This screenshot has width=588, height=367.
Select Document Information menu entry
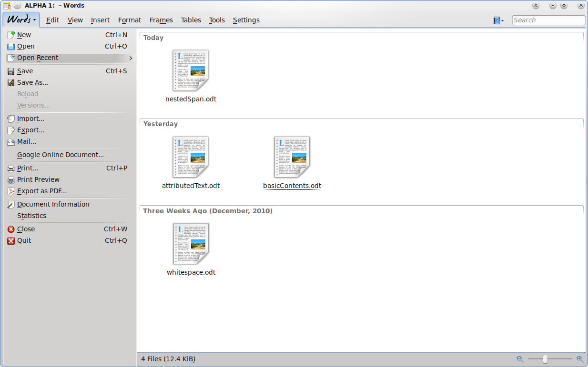[x=53, y=204]
